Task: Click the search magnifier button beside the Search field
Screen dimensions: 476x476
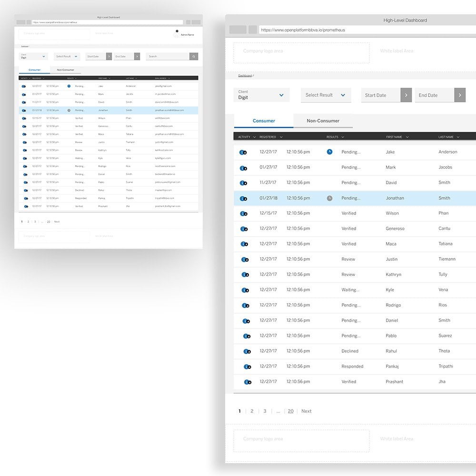Action: (x=194, y=56)
